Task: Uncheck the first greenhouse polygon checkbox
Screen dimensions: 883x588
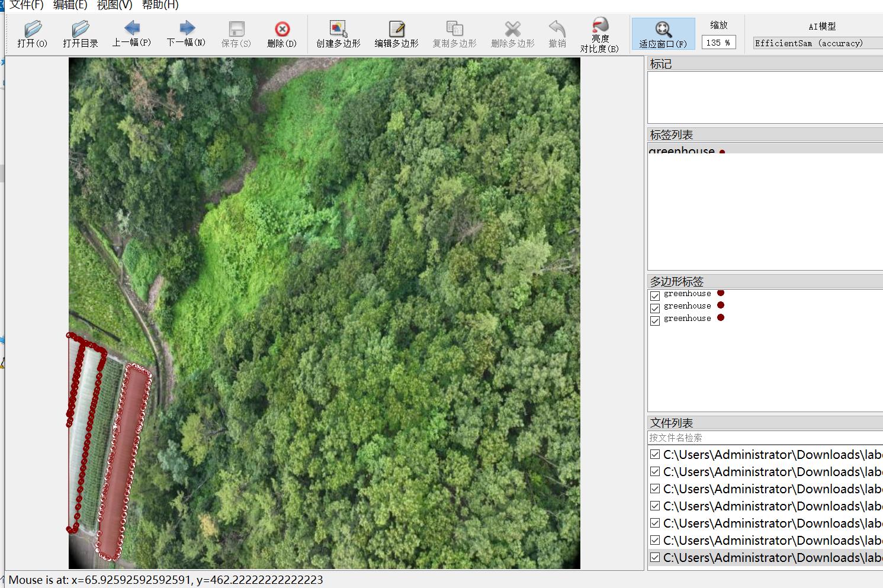Action: click(x=655, y=296)
